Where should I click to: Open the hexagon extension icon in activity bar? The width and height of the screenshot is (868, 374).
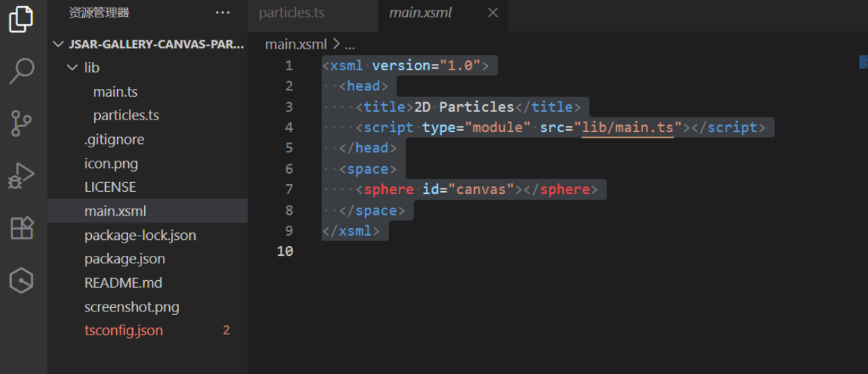22,280
